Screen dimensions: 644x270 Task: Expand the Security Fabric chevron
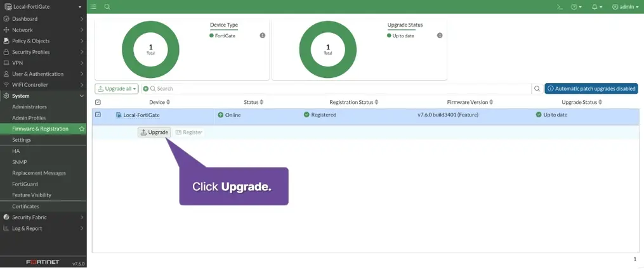82,217
